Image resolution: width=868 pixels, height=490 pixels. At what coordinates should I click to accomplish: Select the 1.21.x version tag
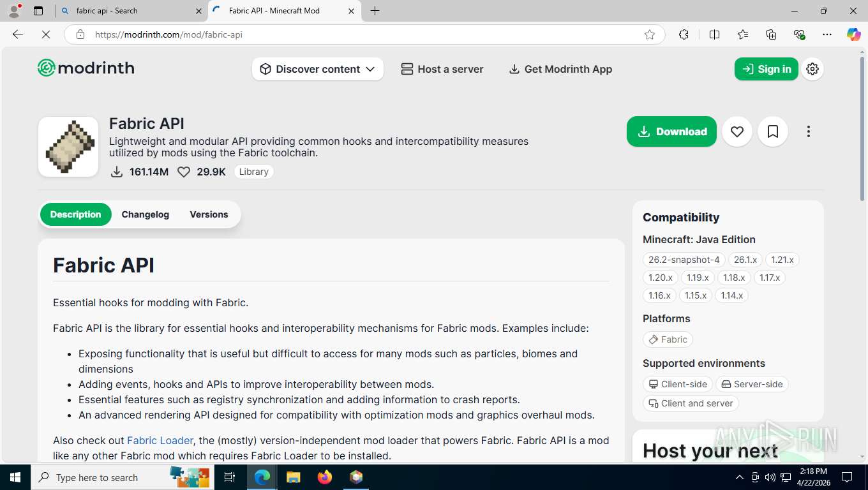pyautogui.click(x=782, y=260)
